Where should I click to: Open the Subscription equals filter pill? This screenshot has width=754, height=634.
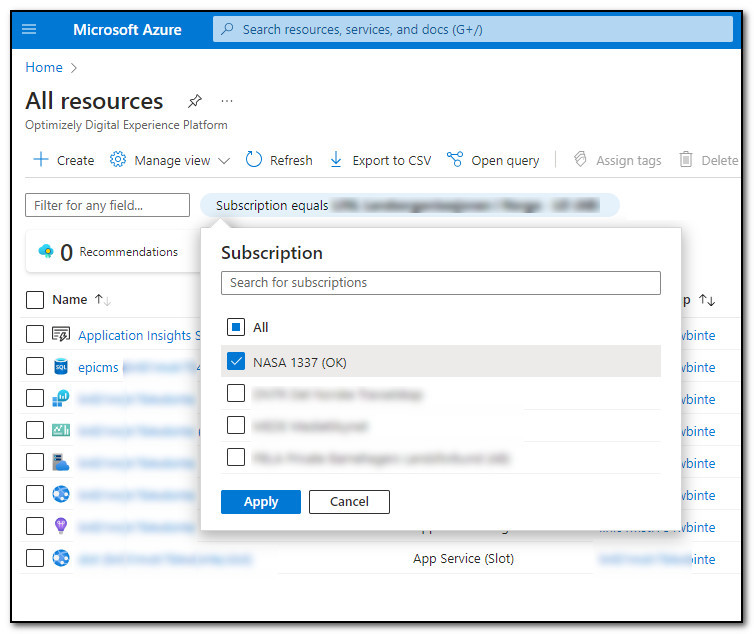point(409,205)
